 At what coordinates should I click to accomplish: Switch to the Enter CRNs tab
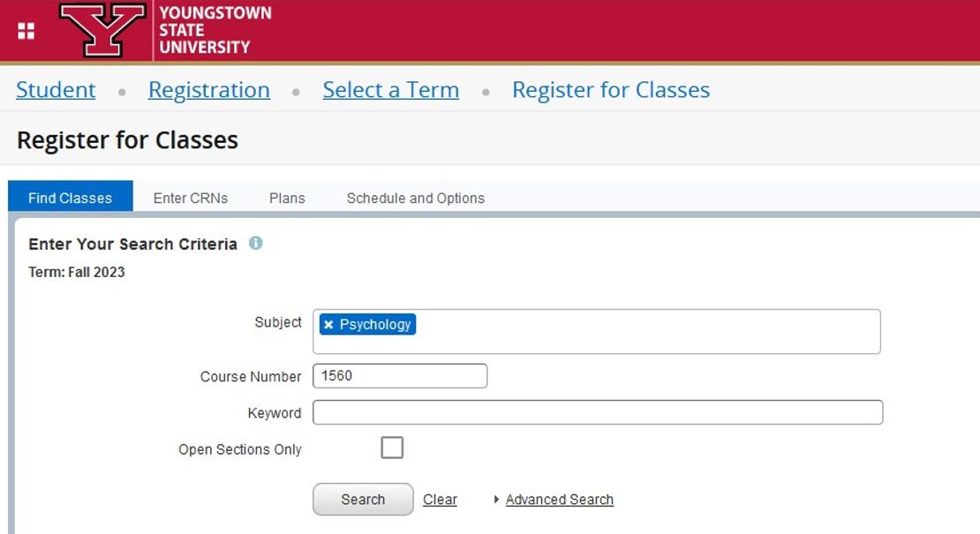tap(190, 198)
